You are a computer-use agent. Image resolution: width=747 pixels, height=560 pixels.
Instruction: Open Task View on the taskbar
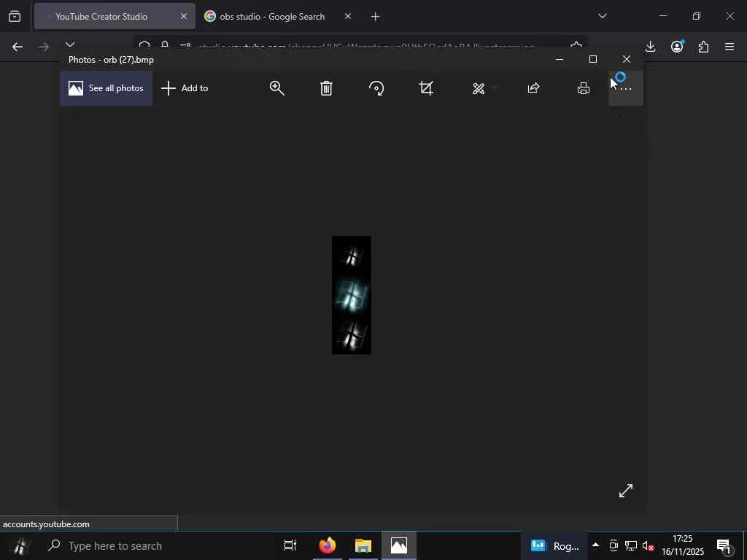click(290, 545)
